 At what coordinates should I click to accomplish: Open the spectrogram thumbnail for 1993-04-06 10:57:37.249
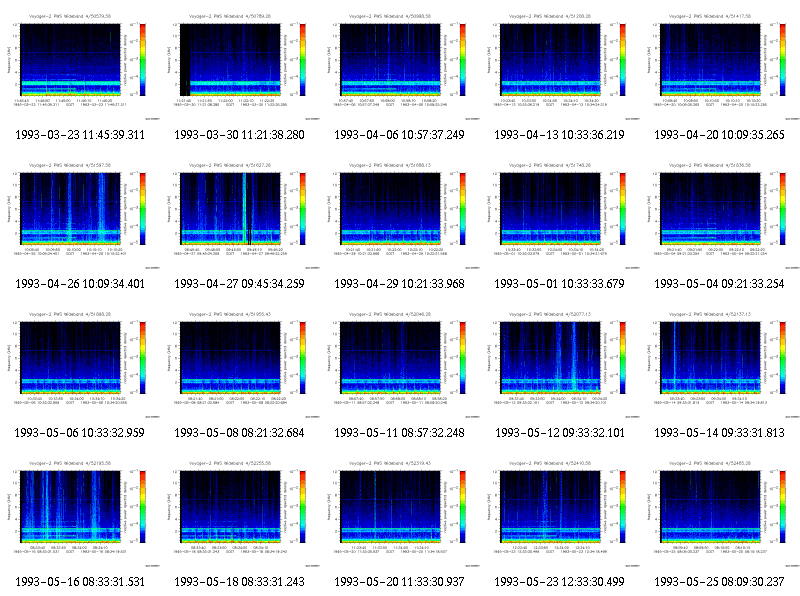point(400,66)
